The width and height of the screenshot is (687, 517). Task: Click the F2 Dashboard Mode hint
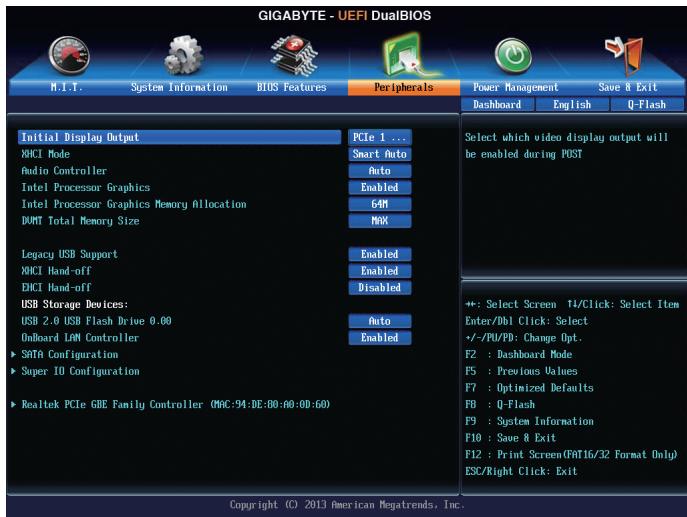(x=519, y=354)
